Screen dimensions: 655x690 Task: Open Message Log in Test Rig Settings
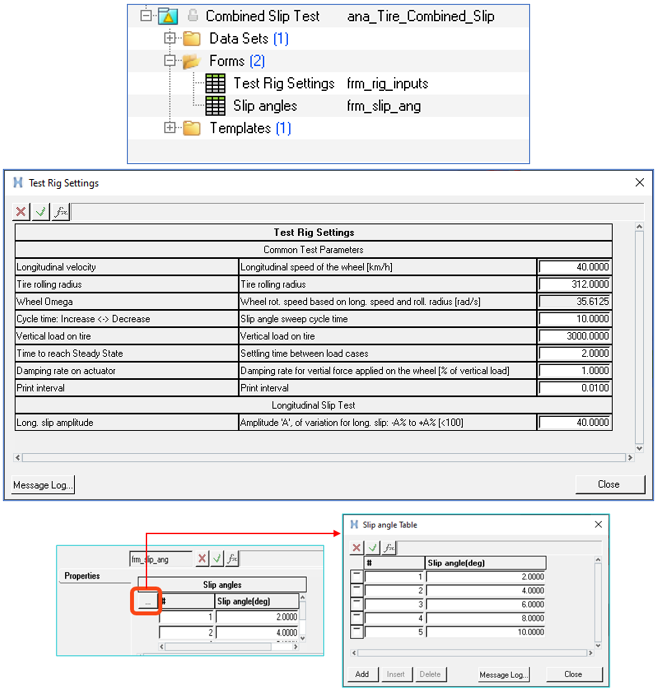pyautogui.click(x=43, y=484)
